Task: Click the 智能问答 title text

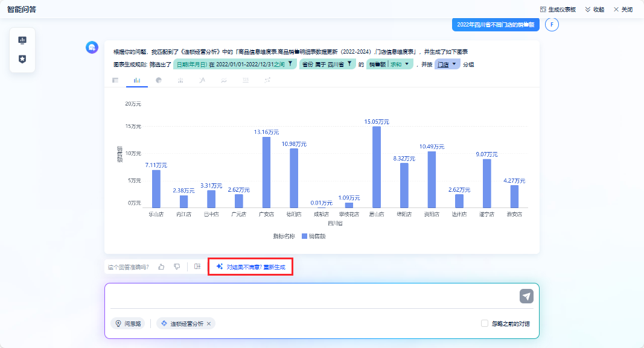Action: pyautogui.click(x=22, y=10)
